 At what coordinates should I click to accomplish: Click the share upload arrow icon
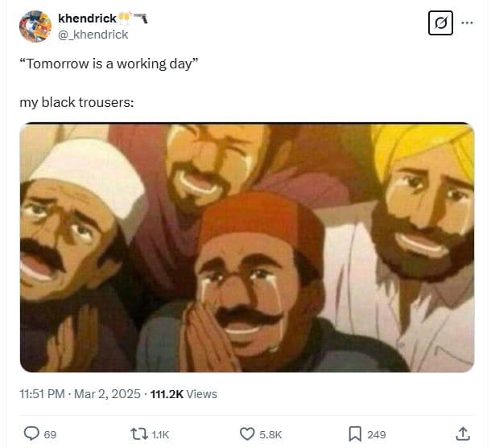464,434
